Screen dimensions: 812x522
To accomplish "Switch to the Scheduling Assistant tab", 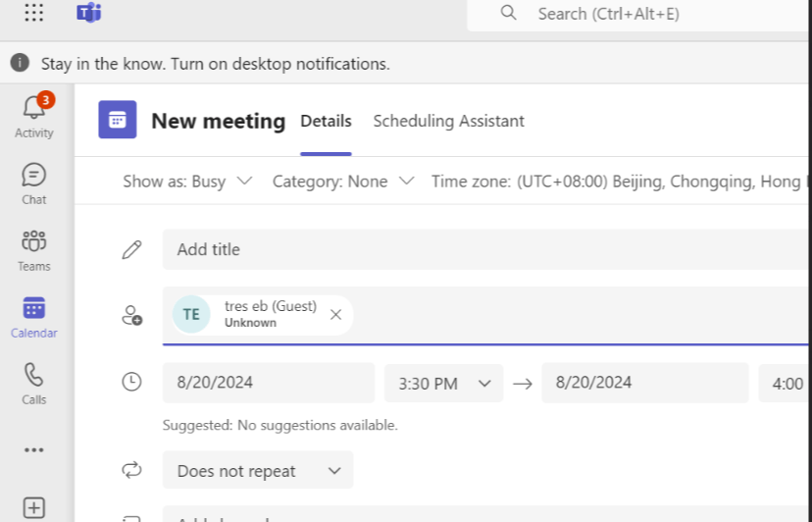I will (448, 122).
